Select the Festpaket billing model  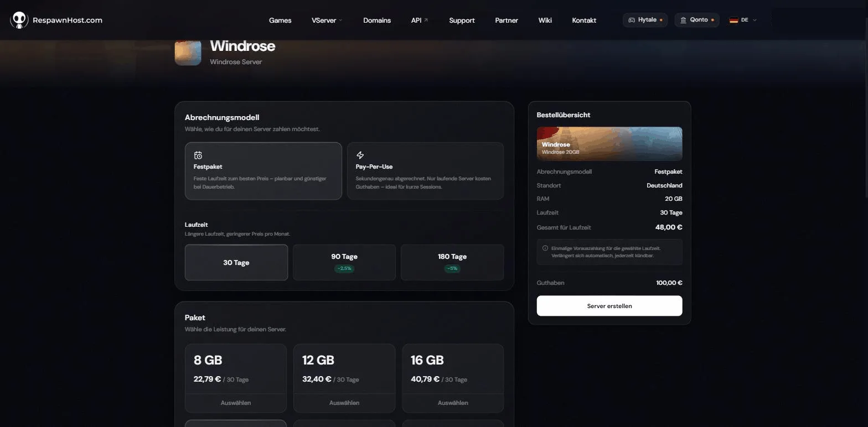[x=263, y=171]
